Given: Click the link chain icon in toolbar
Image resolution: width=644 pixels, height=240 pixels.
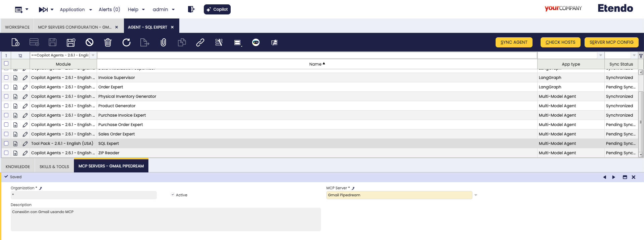Looking at the screenshot, I should click(200, 42).
